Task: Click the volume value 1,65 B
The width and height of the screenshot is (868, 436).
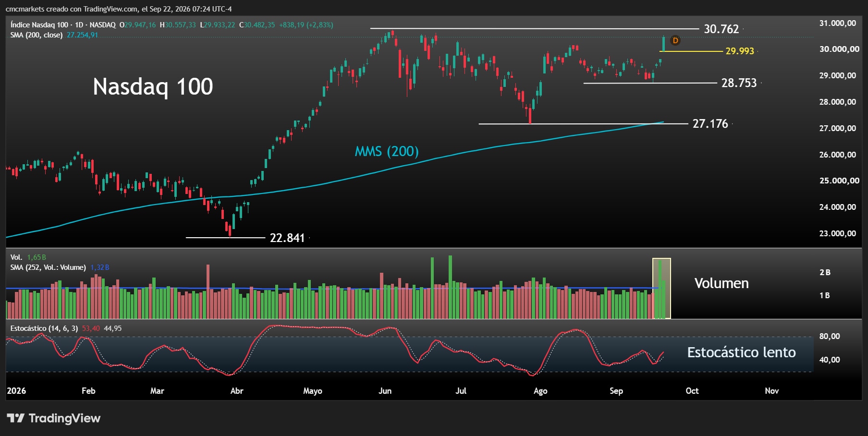Action: [37, 257]
